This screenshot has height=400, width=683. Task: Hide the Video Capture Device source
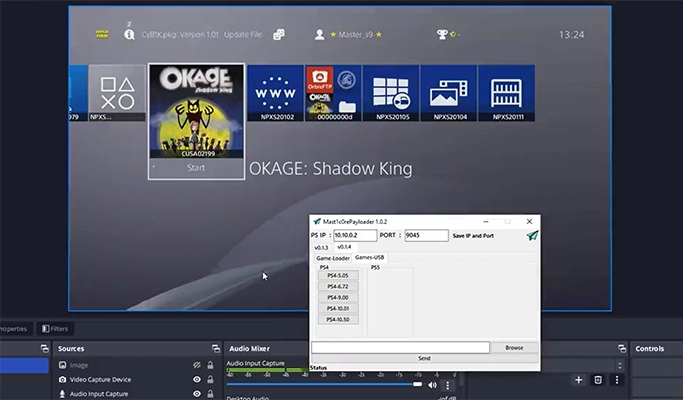197,380
